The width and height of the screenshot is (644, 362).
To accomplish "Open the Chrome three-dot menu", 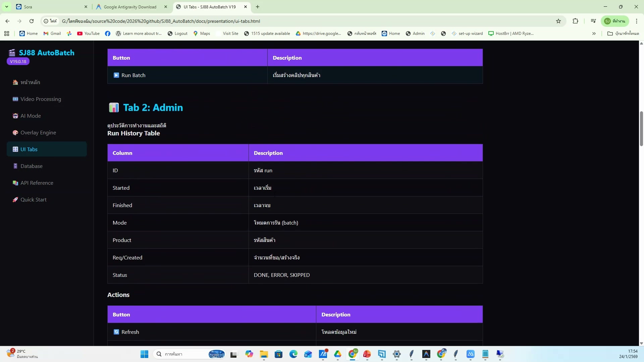I will [x=636, y=21].
